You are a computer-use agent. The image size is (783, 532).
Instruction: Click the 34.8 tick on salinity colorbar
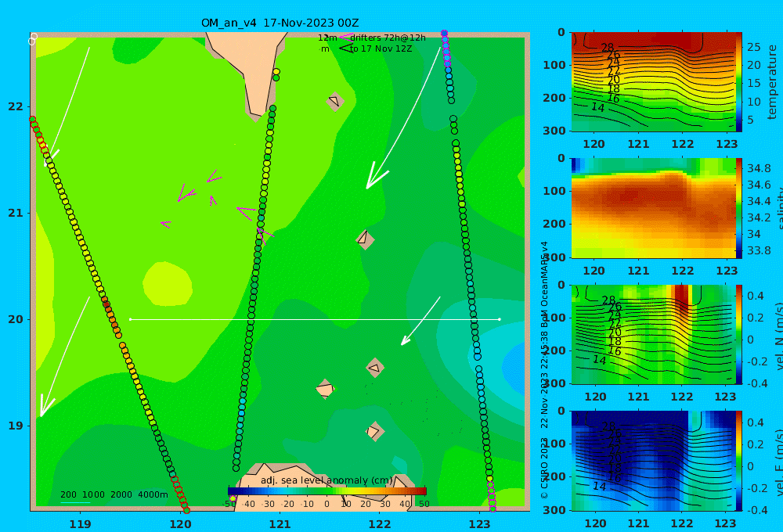pos(759,168)
